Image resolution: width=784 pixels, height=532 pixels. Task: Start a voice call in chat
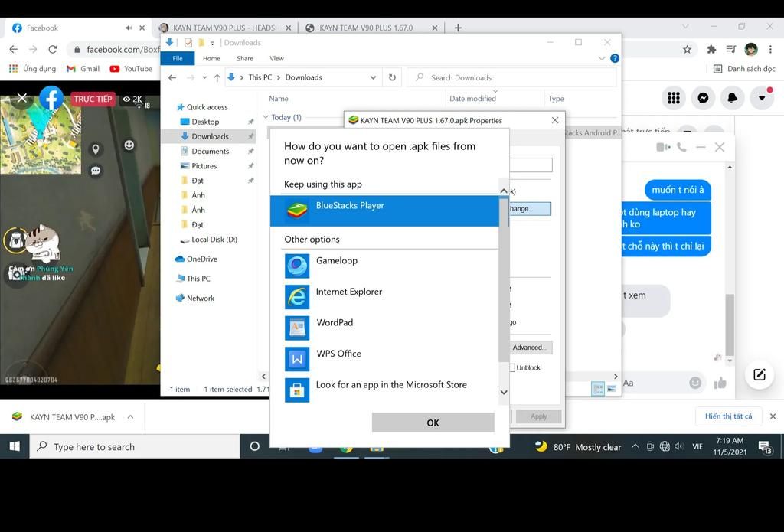(x=681, y=147)
